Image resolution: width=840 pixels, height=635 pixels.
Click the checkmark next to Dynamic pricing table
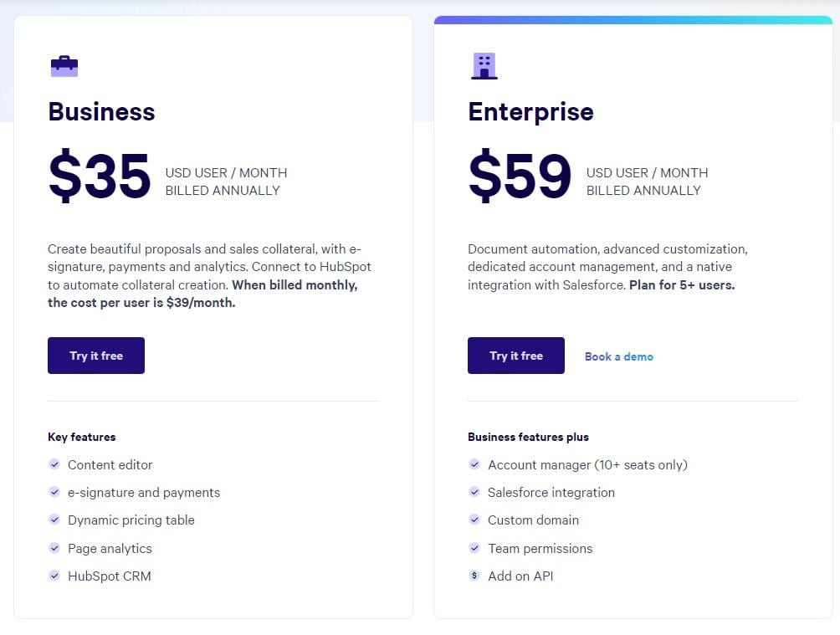[54, 520]
